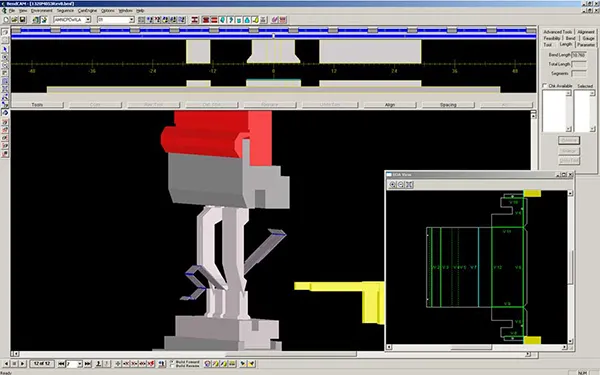Click the Total Length input field
Viewport: 600px width, 375px height.
(579, 64)
